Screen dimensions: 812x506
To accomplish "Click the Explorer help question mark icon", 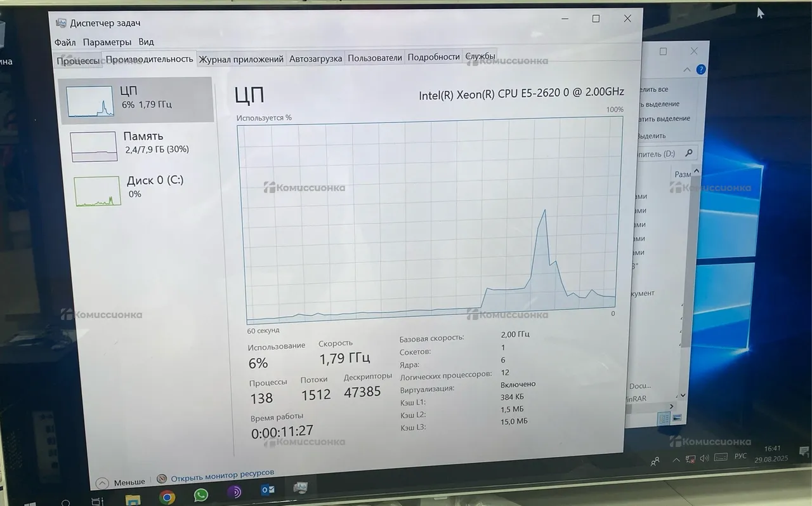I will coord(701,69).
